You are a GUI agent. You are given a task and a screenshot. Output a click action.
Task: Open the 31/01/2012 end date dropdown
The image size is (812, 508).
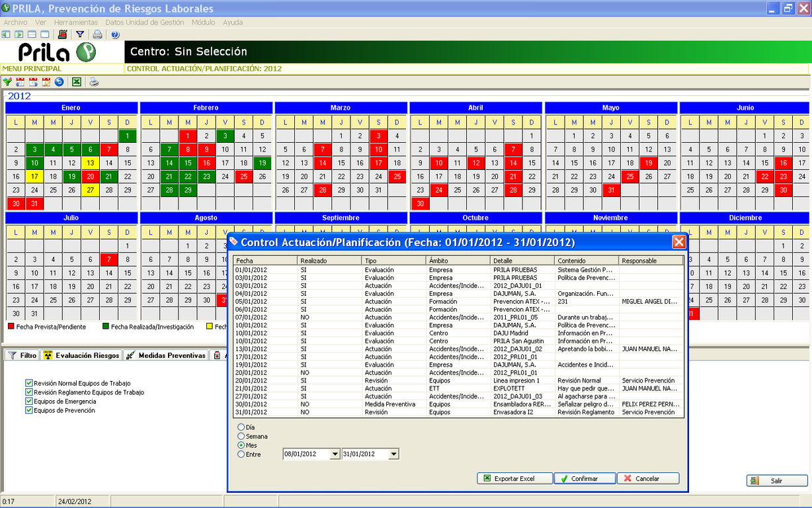tap(394, 454)
